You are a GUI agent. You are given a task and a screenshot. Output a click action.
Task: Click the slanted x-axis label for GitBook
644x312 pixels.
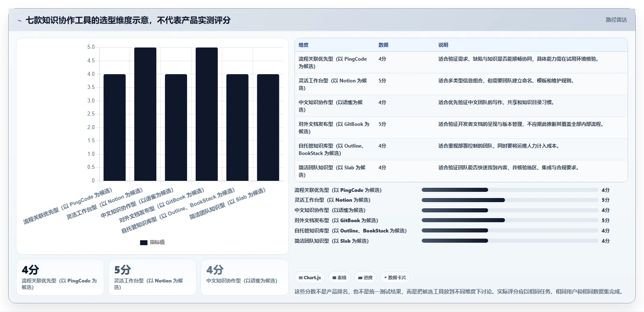pyautogui.click(x=162, y=205)
